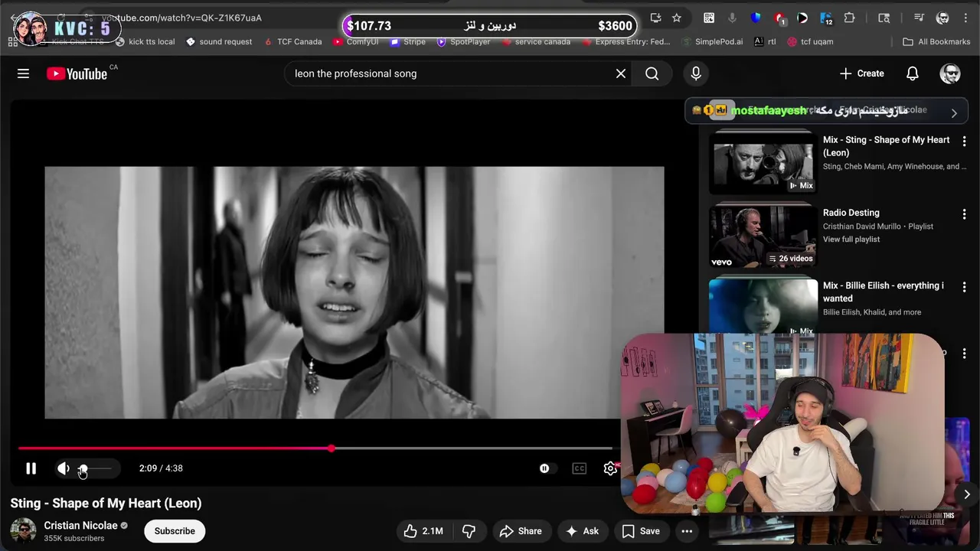
Task: Save the video to a playlist
Action: [641, 531]
